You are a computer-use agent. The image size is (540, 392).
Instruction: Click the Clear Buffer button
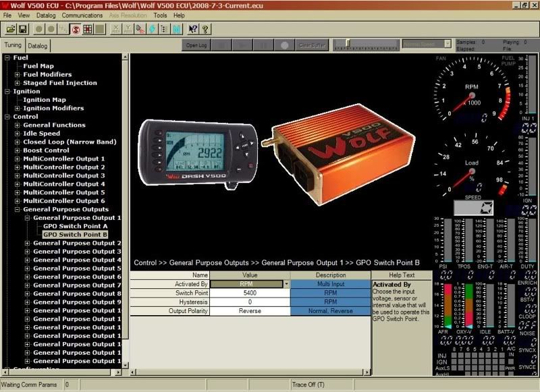(312, 45)
